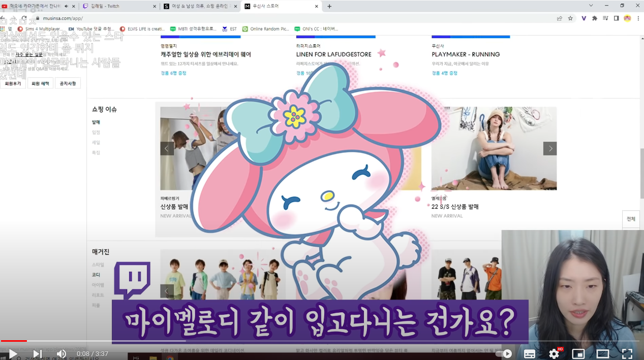Toggle the Chrome side panel icon

click(616, 18)
